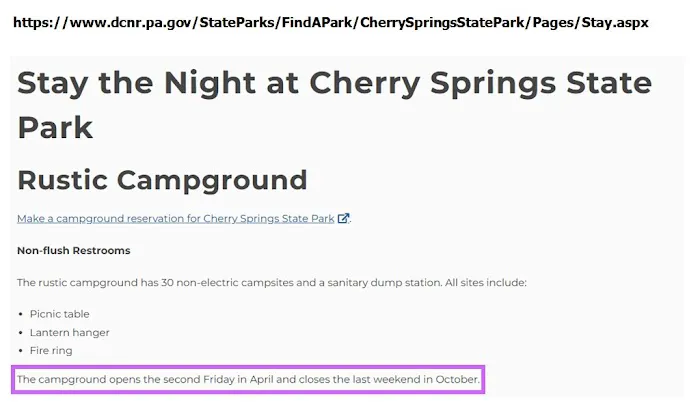Image resolution: width=700 pixels, height=412 pixels.
Task: Select the 'Fire ring' list item
Action: click(51, 351)
